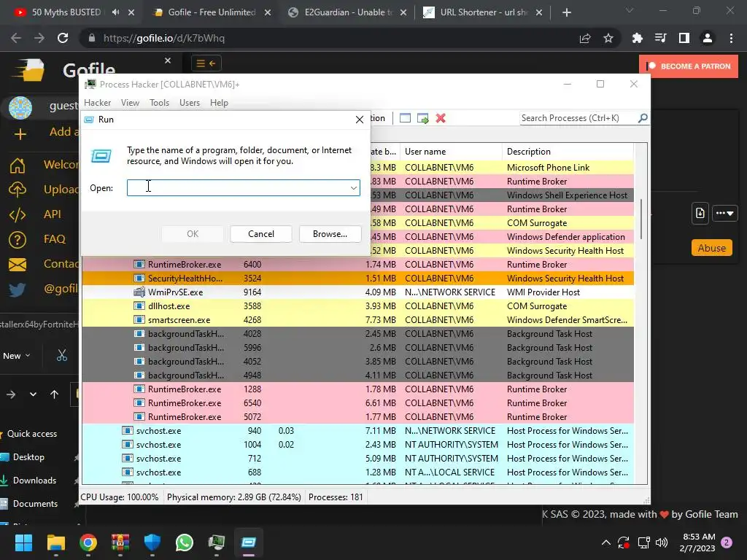Open Chrome three-dot menu

(x=731, y=38)
